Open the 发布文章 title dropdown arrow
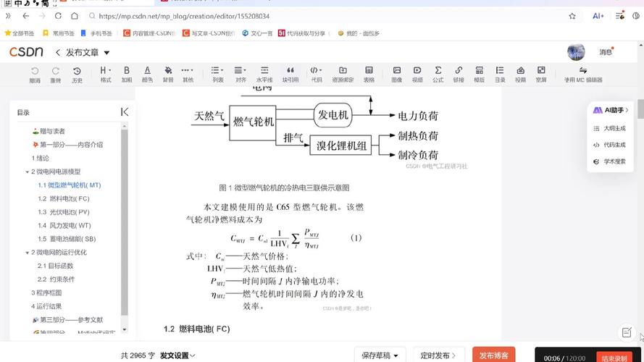The width and height of the screenshot is (644, 362). point(106,53)
